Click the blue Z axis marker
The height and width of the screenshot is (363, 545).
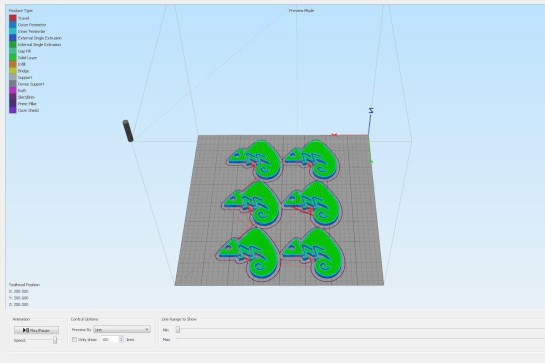pos(371,111)
